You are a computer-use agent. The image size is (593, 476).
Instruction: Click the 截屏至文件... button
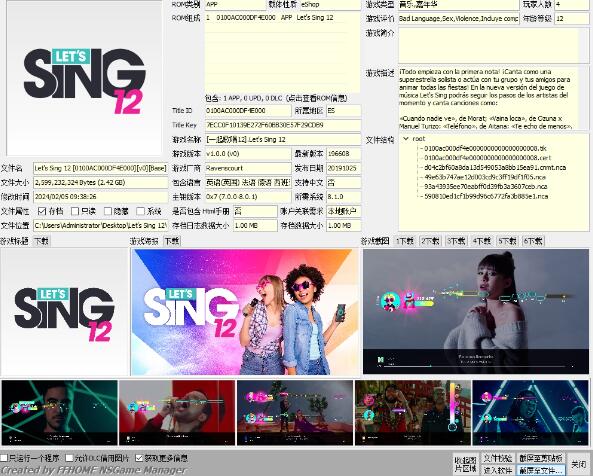(541, 470)
